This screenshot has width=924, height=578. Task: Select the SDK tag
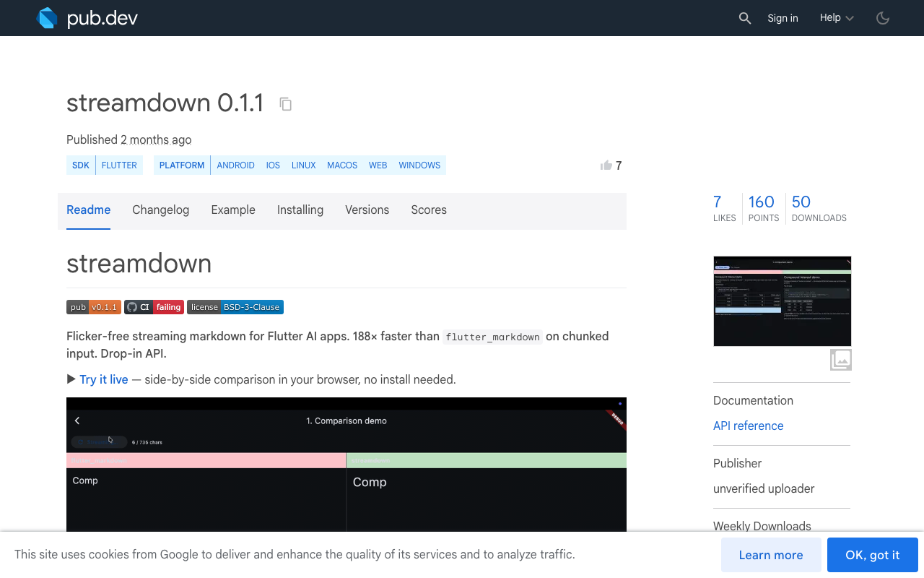click(81, 165)
